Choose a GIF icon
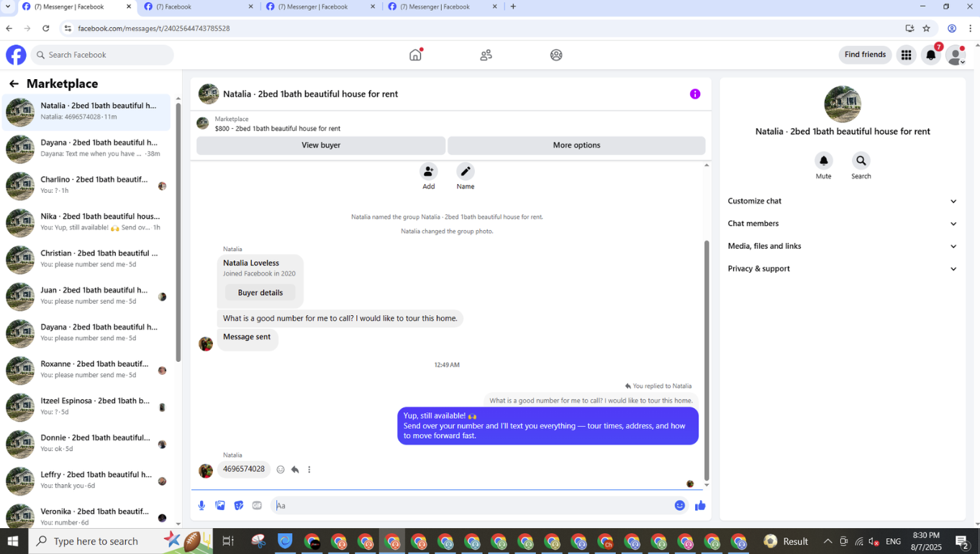 pyautogui.click(x=257, y=506)
